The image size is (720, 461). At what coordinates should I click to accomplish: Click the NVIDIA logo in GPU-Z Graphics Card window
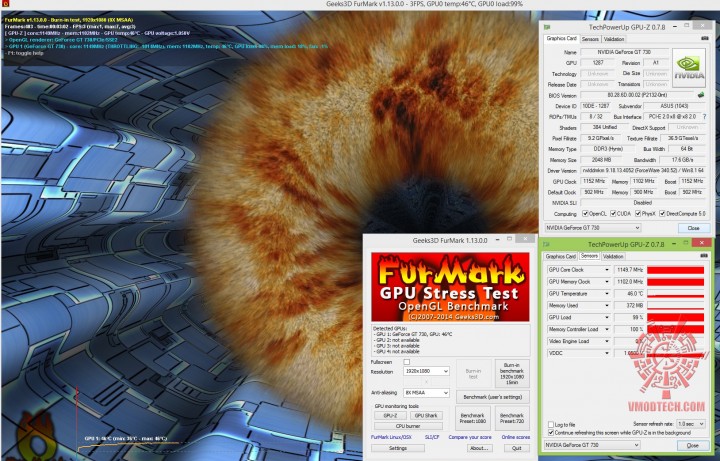coord(688,68)
